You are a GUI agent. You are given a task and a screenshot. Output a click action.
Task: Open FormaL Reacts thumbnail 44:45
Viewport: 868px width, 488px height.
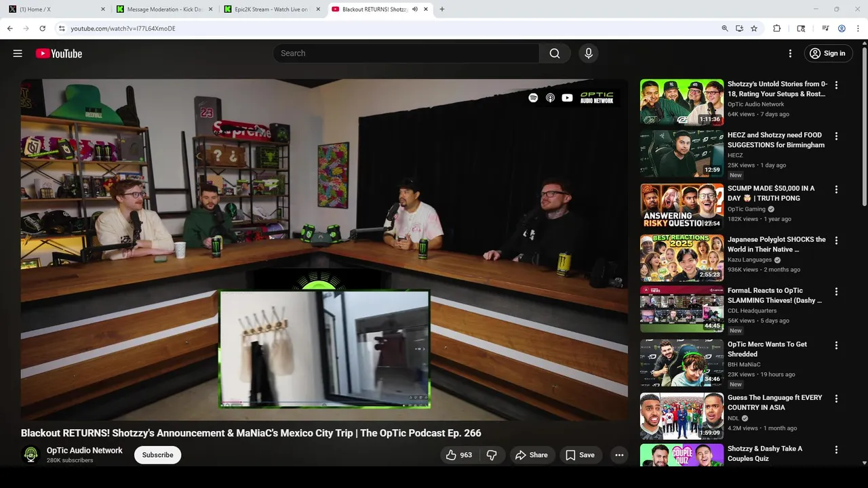click(x=682, y=308)
